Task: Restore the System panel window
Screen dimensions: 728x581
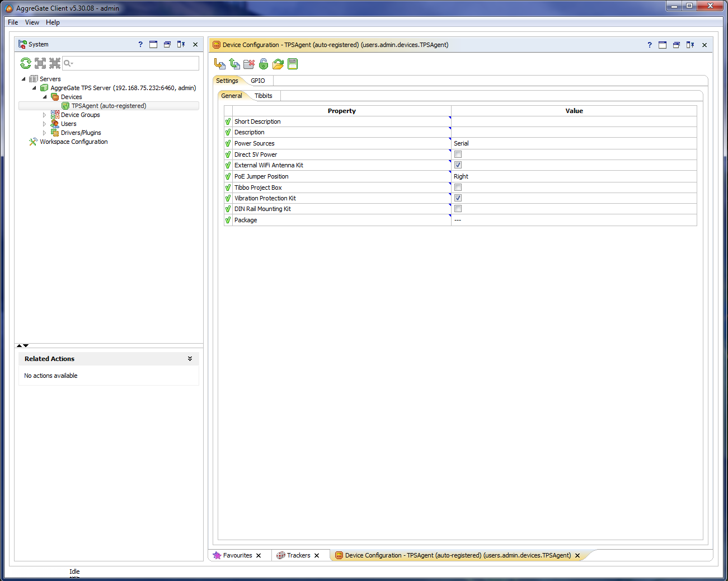Action: pyautogui.click(x=167, y=44)
